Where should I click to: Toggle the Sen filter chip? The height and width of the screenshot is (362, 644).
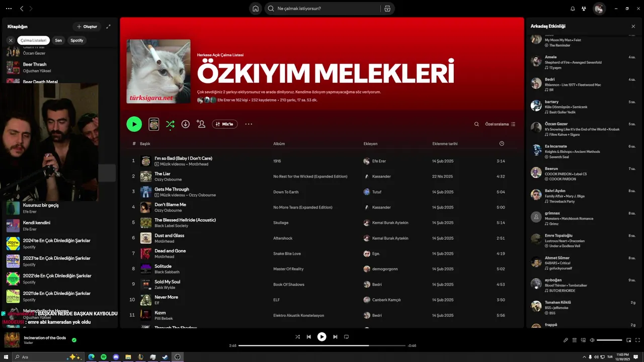coord(58,40)
